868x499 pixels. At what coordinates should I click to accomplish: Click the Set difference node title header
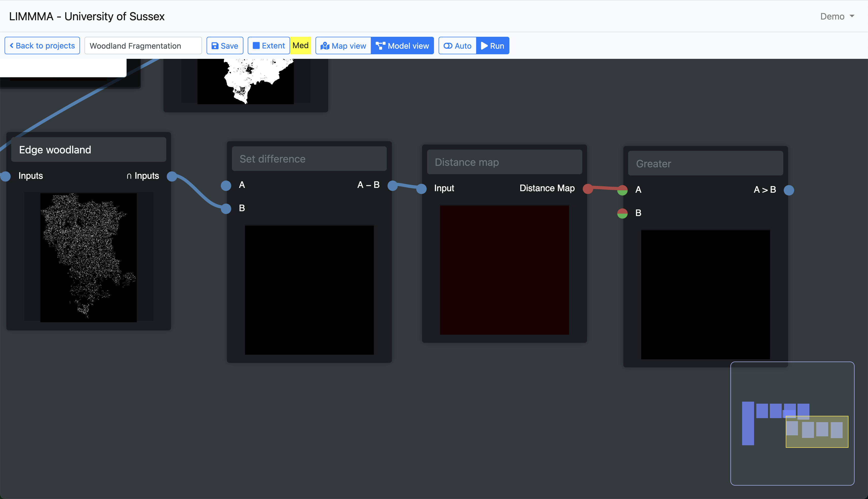(x=309, y=159)
